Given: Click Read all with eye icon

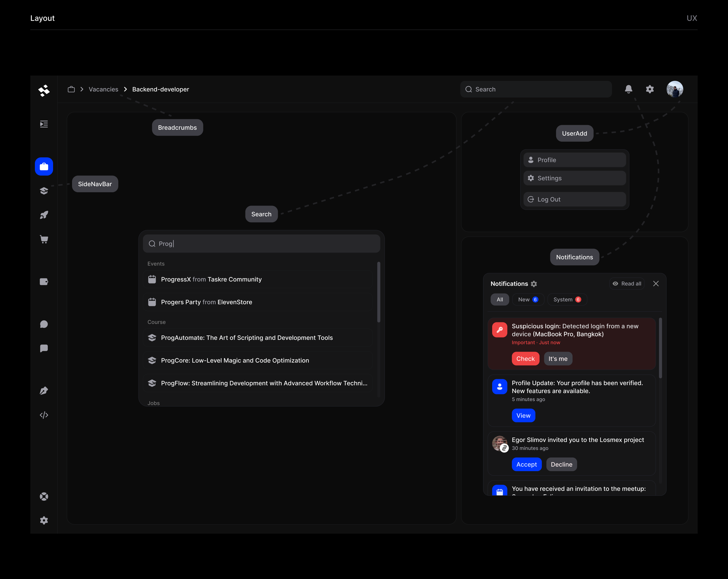Looking at the screenshot, I should click(627, 283).
